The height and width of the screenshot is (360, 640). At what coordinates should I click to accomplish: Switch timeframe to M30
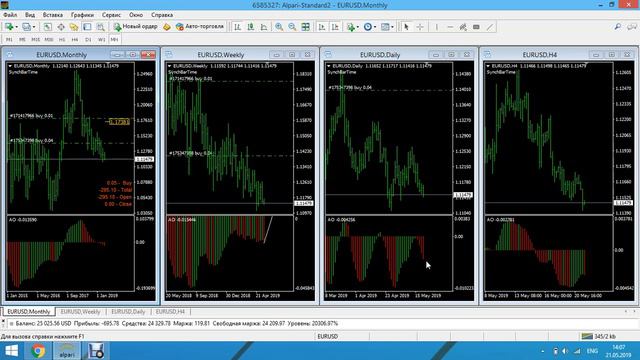tap(49, 40)
